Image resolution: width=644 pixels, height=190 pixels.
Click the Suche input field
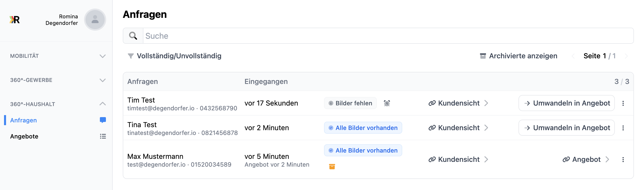(387, 36)
